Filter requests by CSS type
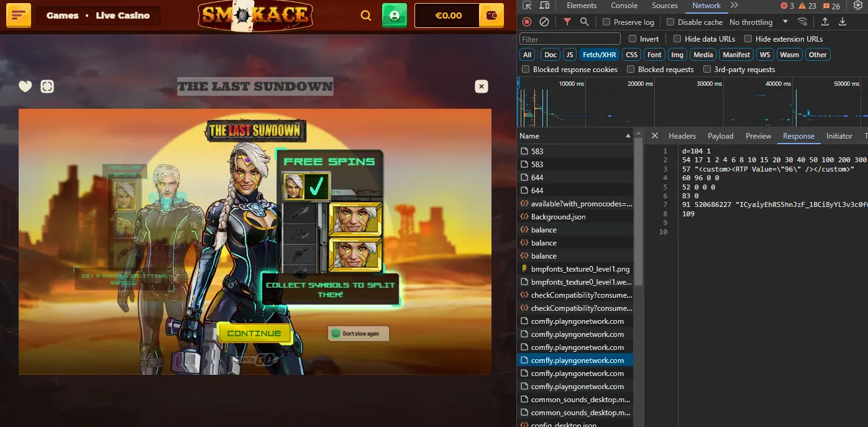Screen dimensions: 868x427 pos(632,55)
